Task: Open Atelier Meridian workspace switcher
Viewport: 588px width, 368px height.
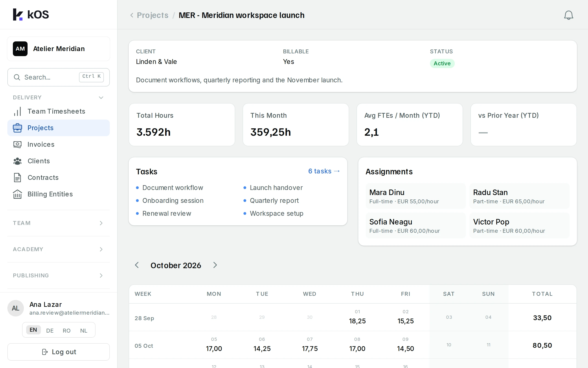Action: click(59, 49)
